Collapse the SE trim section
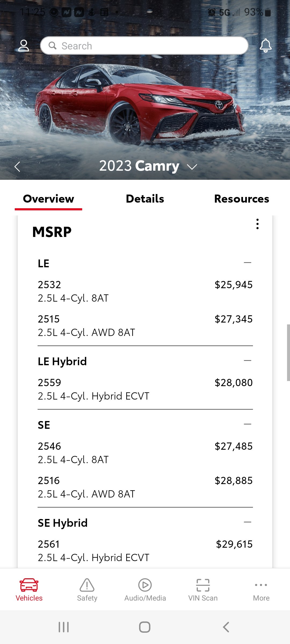The height and width of the screenshot is (644, 290). click(x=248, y=424)
